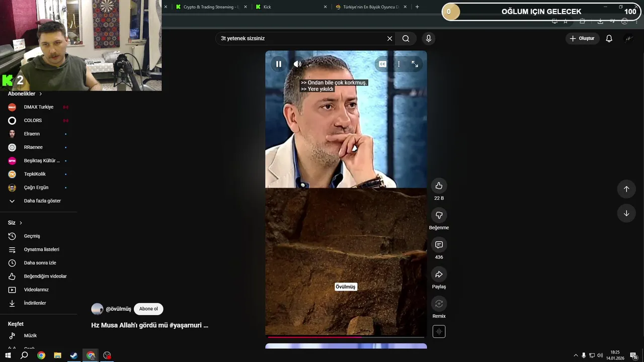644x362 pixels.
Task: Run search with the magnifier button
Action: point(406,39)
